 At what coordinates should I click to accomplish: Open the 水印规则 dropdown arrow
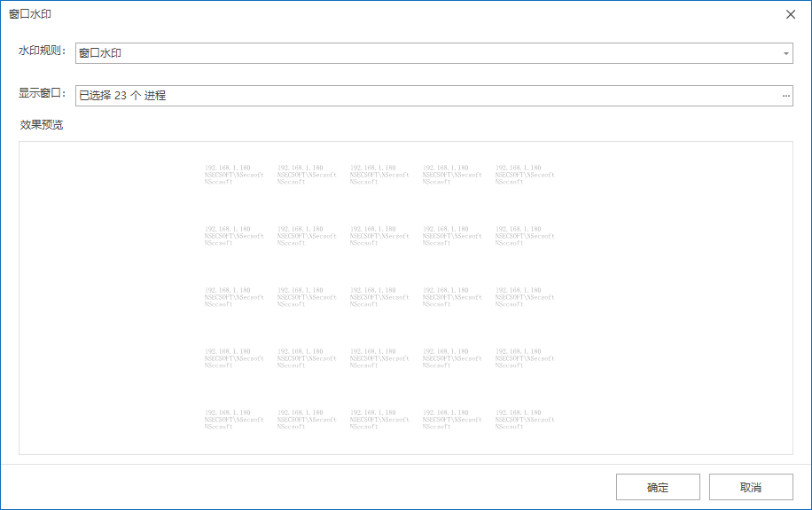785,53
